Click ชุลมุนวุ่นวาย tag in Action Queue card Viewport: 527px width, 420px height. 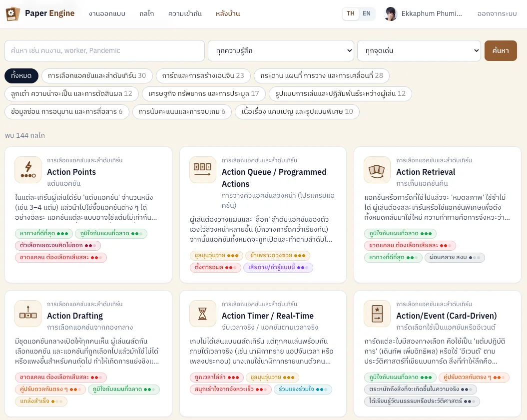tap(216, 256)
